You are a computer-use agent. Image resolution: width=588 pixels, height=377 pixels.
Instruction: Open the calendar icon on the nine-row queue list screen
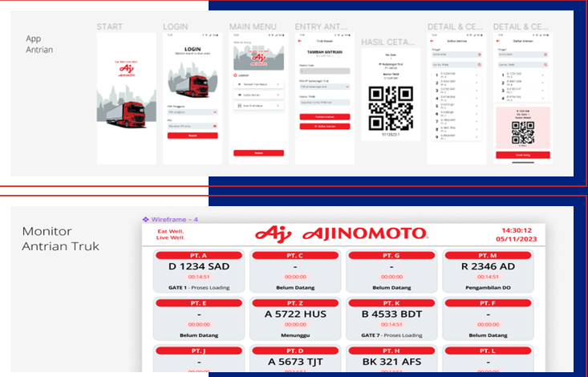pyautogui.click(x=479, y=55)
